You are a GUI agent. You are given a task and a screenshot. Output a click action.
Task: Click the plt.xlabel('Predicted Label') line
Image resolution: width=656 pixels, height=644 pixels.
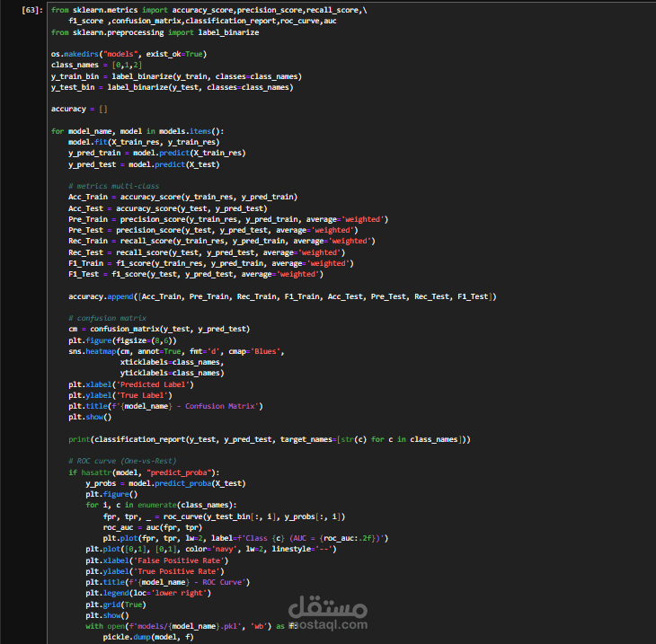tap(131, 384)
